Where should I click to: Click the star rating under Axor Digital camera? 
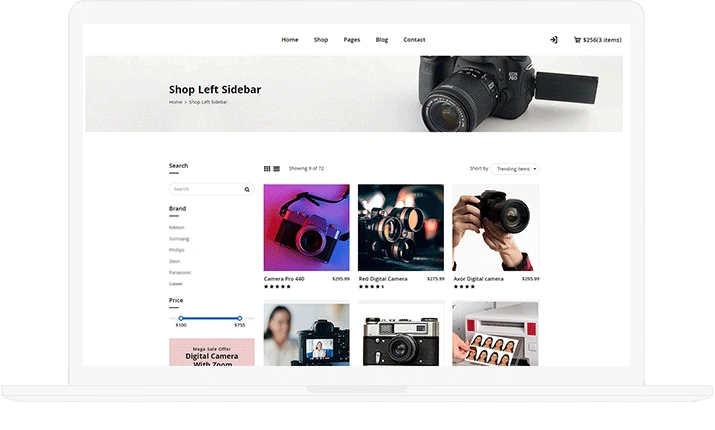(x=464, y=287)
